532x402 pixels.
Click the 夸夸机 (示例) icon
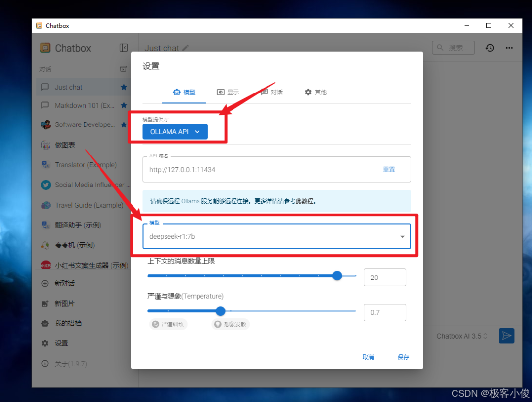(x=45, y=245)
